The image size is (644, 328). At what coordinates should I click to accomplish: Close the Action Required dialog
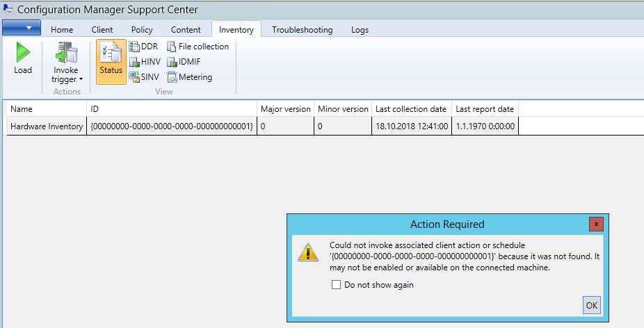596,224
